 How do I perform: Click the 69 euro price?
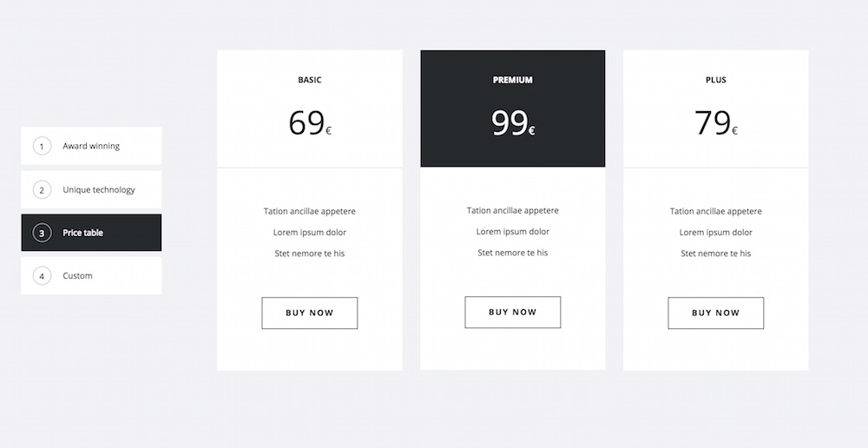[310, 123]
